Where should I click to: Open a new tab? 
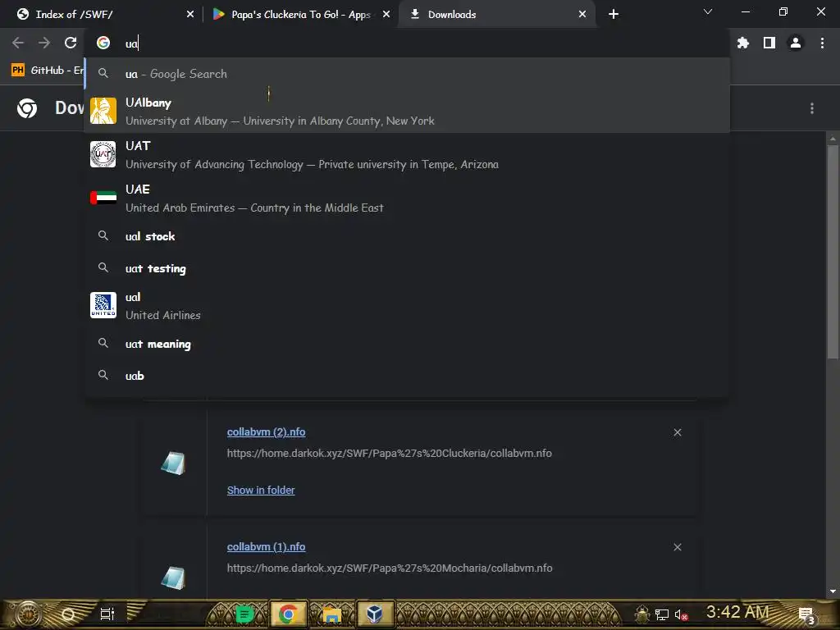pyautogui.click(x=614, y=14)
